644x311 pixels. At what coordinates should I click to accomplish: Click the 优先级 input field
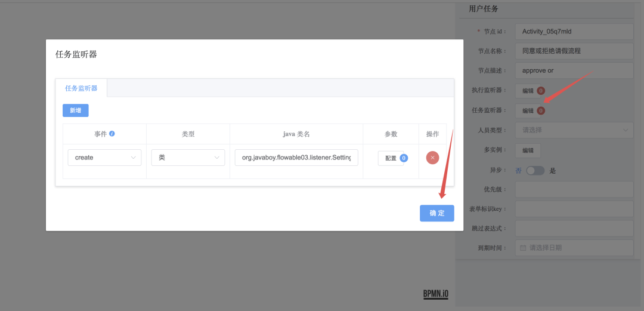(x=574, y=189)
